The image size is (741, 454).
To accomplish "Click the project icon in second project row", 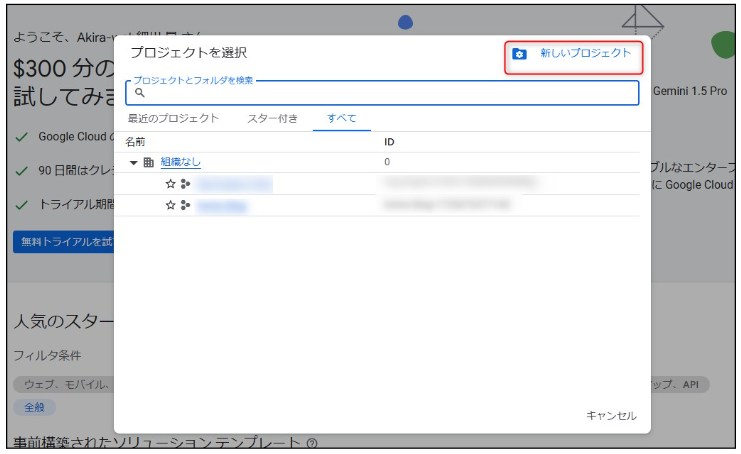I will tap(185, 205).
